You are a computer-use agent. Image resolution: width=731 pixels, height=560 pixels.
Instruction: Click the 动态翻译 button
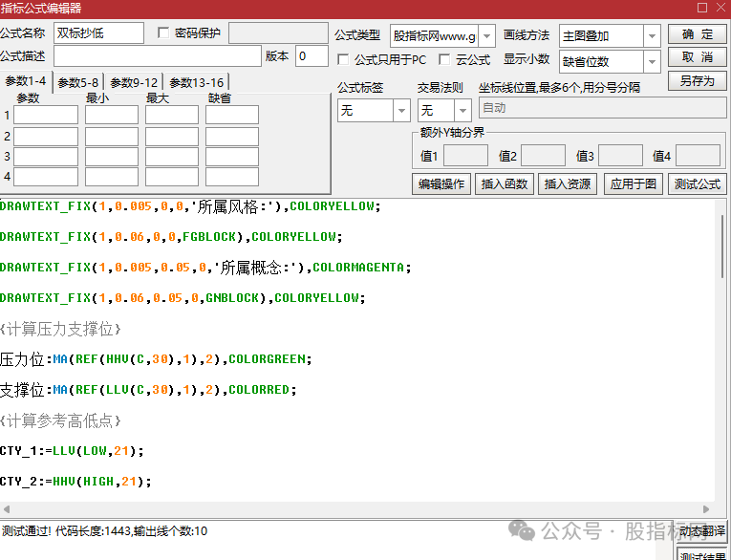(701, 531)
